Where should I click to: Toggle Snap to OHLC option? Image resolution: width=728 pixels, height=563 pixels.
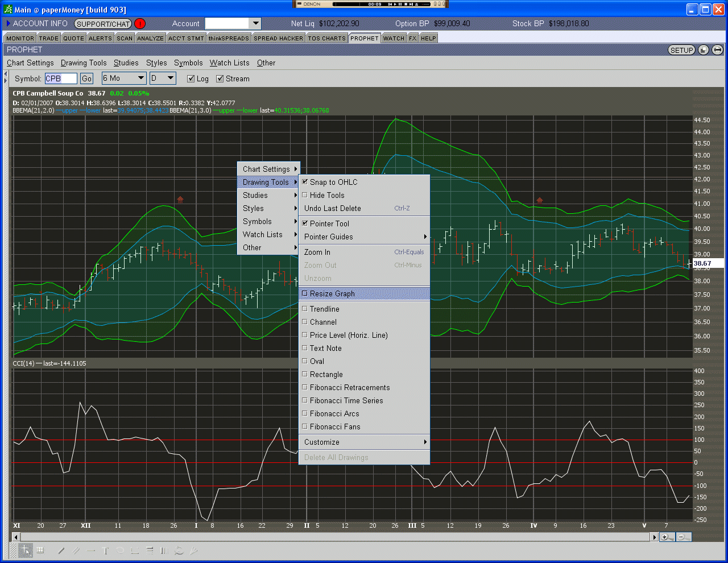(x=333, y=182)
